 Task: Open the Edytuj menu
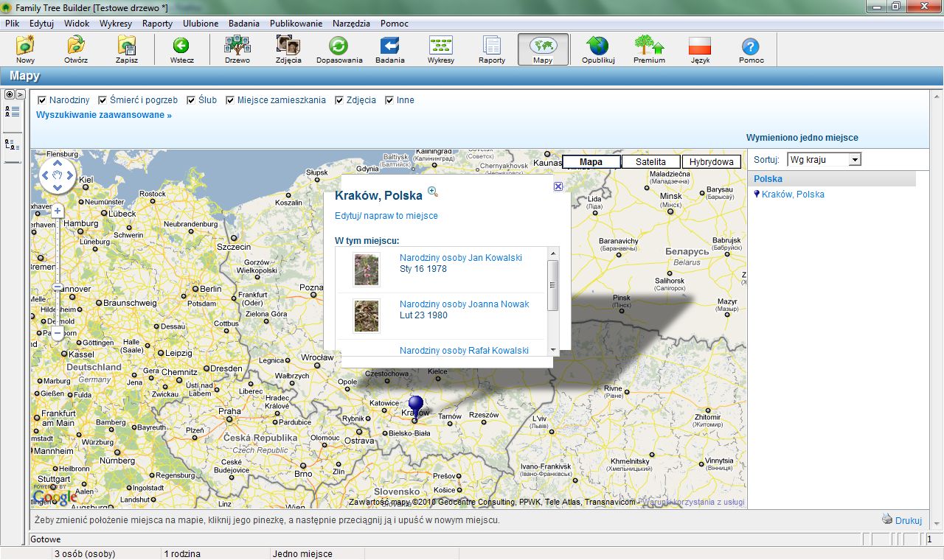click(42, 23)
